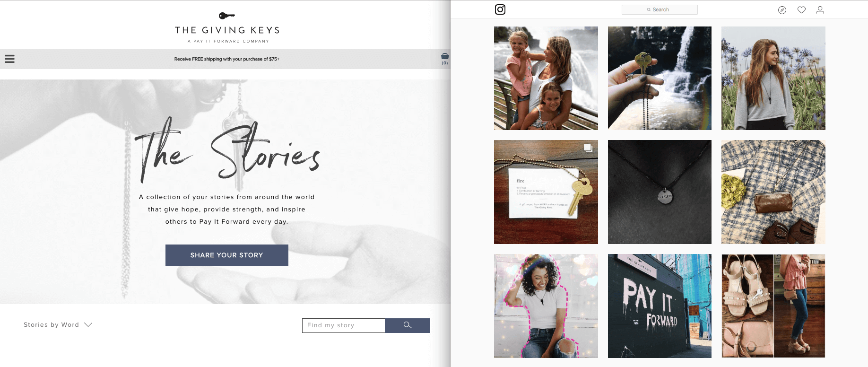The image size is (868, 367).
Task: Open the Pay It Forward mural photo
Action: pyautogui.click(x=660, y=306)
